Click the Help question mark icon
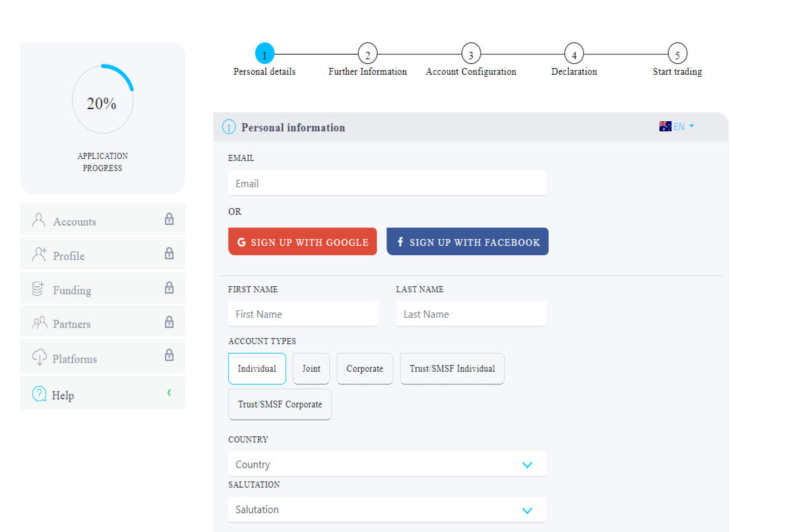This screenshot has height=532, width=808. tap(39, 394)
